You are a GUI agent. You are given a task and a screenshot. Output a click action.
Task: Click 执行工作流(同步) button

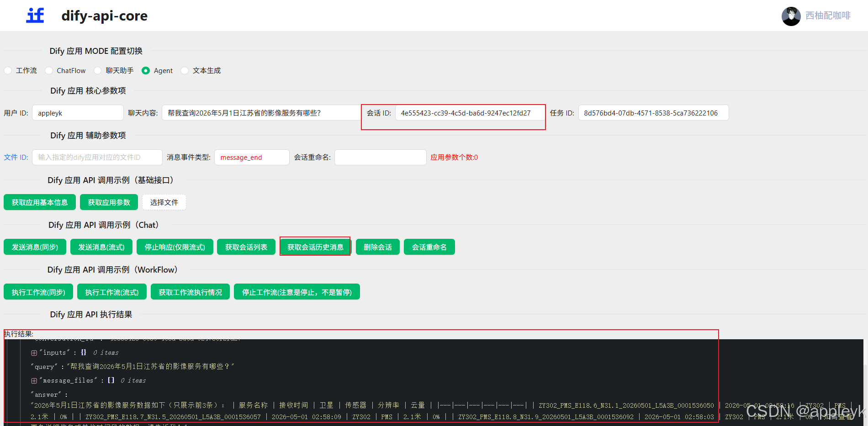tap(38, 292)
